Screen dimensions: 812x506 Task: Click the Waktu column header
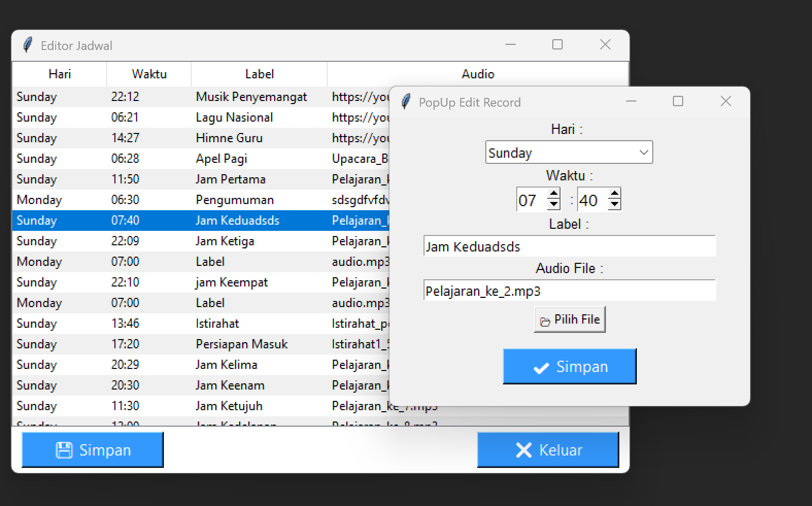tap(149, 74)
